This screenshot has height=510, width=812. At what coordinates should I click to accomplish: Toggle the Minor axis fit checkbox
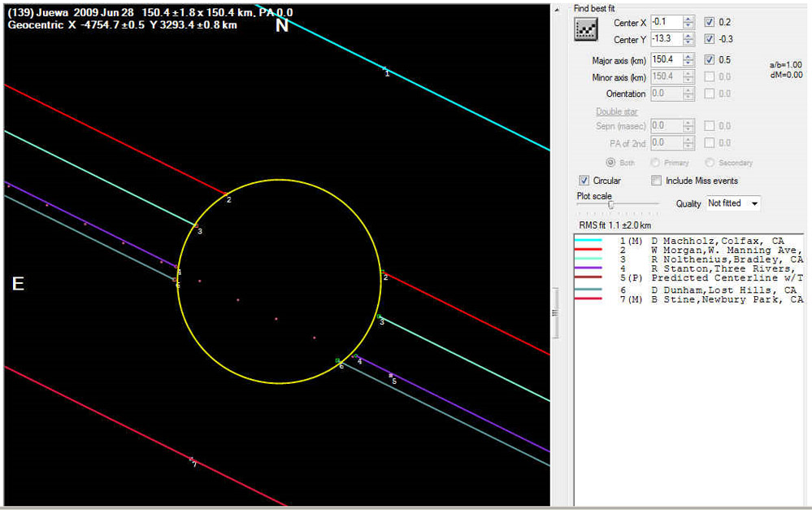pos(710,76)
